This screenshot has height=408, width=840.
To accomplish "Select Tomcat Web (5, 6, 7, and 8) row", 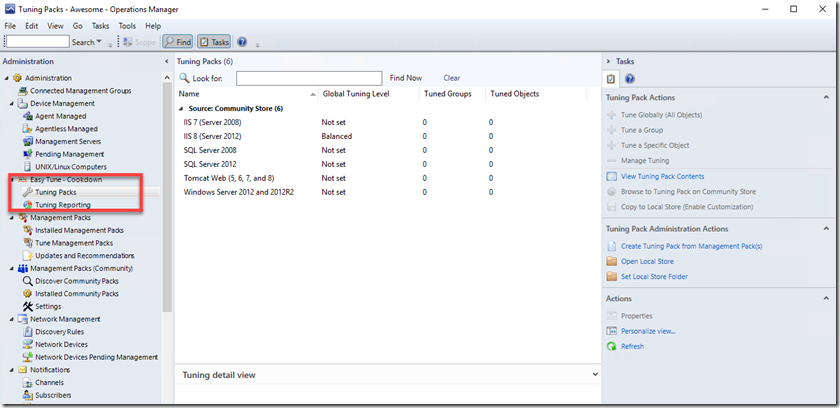I will [x=388, y=178].
